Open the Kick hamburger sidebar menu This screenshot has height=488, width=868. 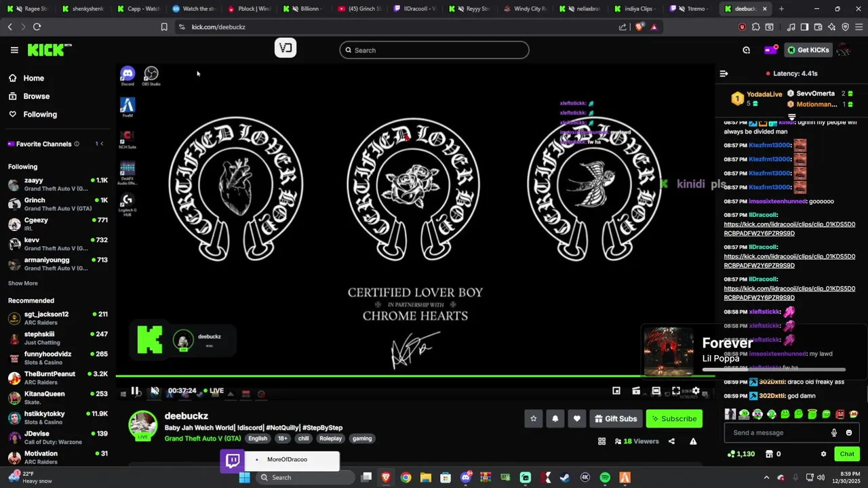coord(14,49)
